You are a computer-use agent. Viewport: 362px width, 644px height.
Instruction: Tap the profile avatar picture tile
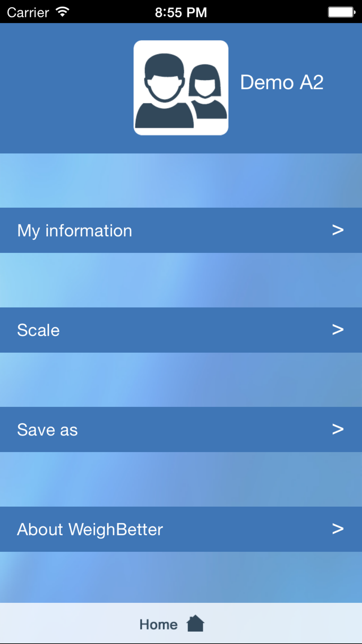(181, 88)
